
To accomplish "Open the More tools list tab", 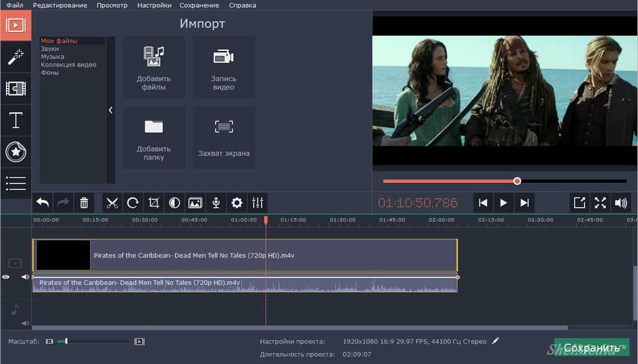I will coord(15,183).
